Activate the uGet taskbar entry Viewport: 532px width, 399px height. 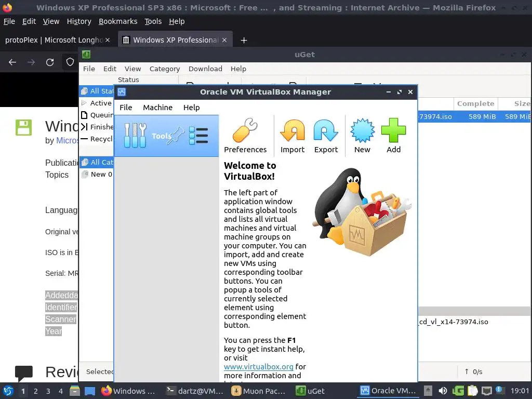point(310,391)
